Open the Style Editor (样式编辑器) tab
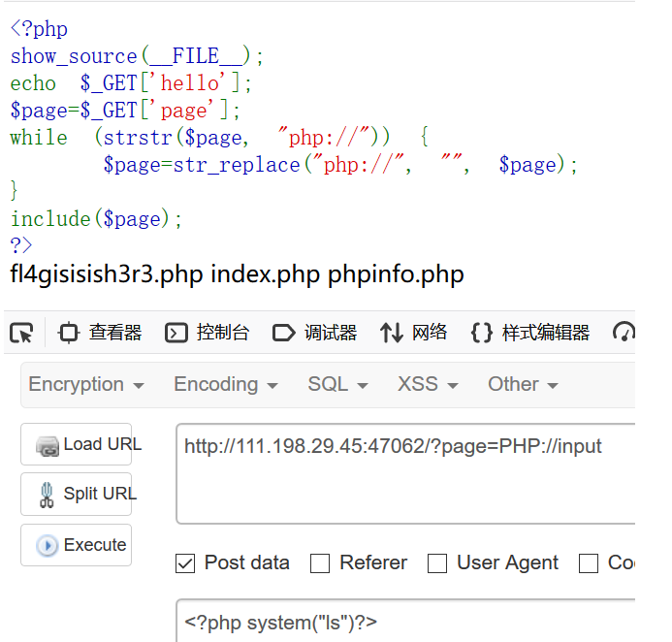Viewport: 672px width, 642px height. coord(530,333)
